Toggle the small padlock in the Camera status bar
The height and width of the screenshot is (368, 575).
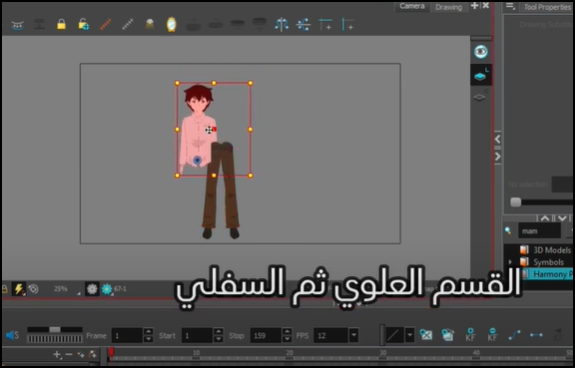pos(5,289)
